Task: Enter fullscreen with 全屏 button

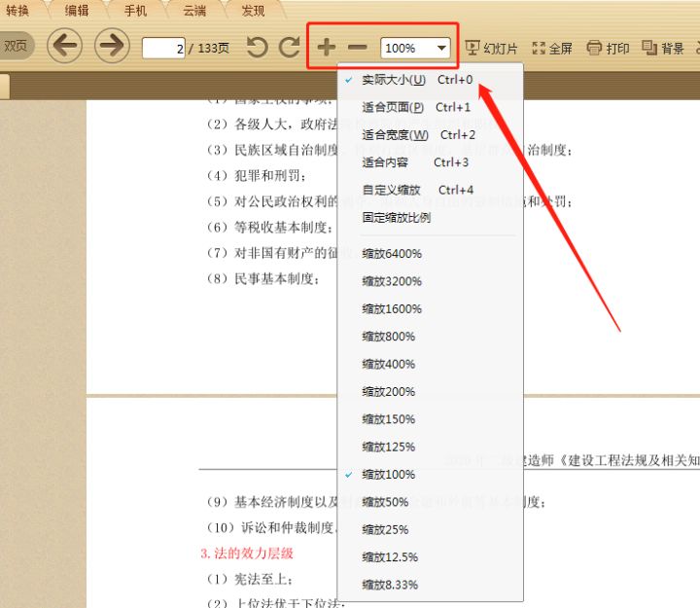Action: point(553,48)
